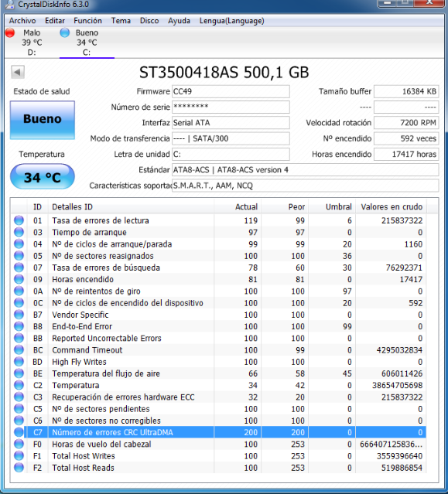Click raw value 38654705698

point(397,385)
